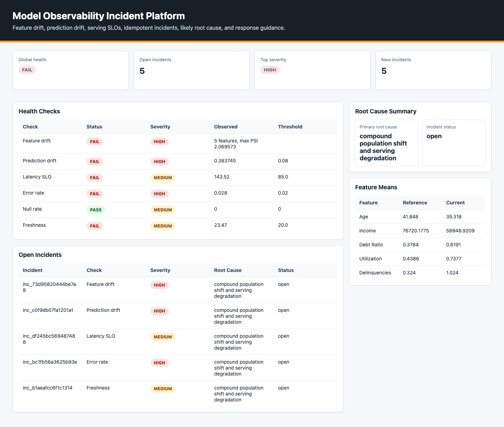Click the Incident status open card

454,143
